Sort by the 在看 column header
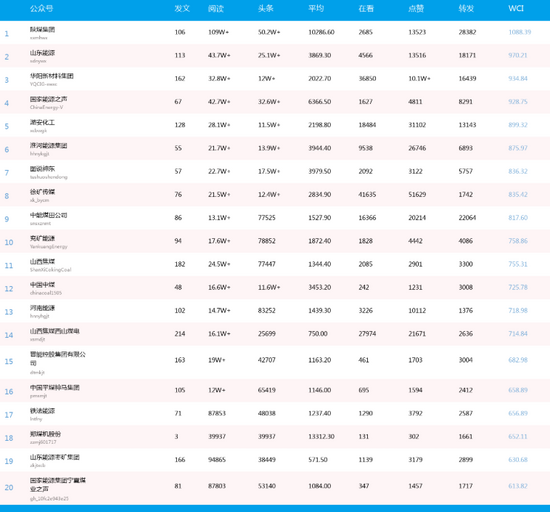 click(366, 9)
